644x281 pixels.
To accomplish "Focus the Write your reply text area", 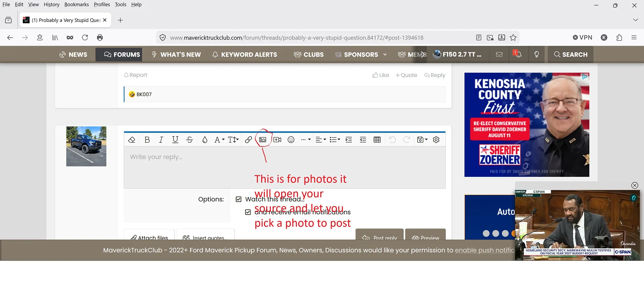I will click(x=285, y=167).
